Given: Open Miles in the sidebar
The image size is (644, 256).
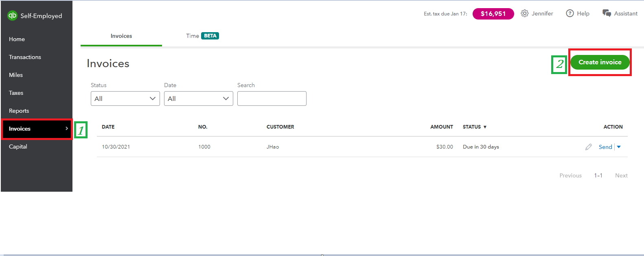Looking at the screenshot, I should (16, 75).
